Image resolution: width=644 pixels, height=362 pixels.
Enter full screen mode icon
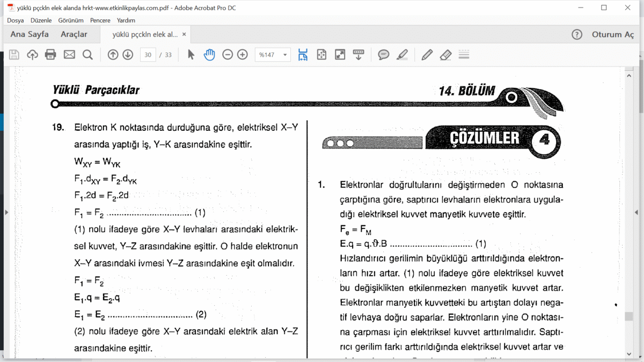click(x=340, y=55)
